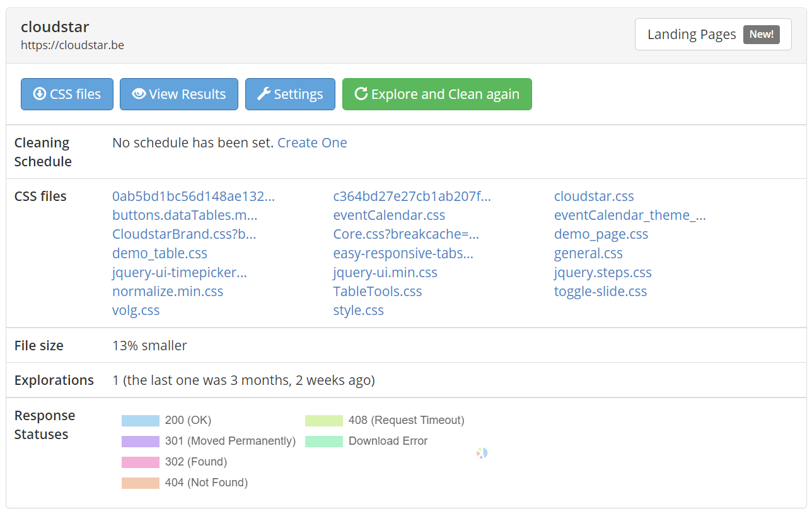Open View Results

tap(179, 94)
